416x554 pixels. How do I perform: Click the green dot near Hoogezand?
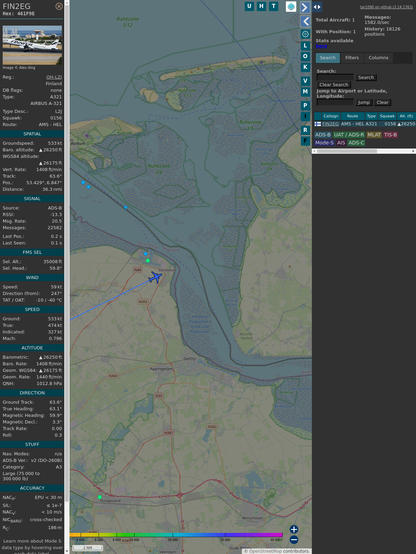click(100, 497)
